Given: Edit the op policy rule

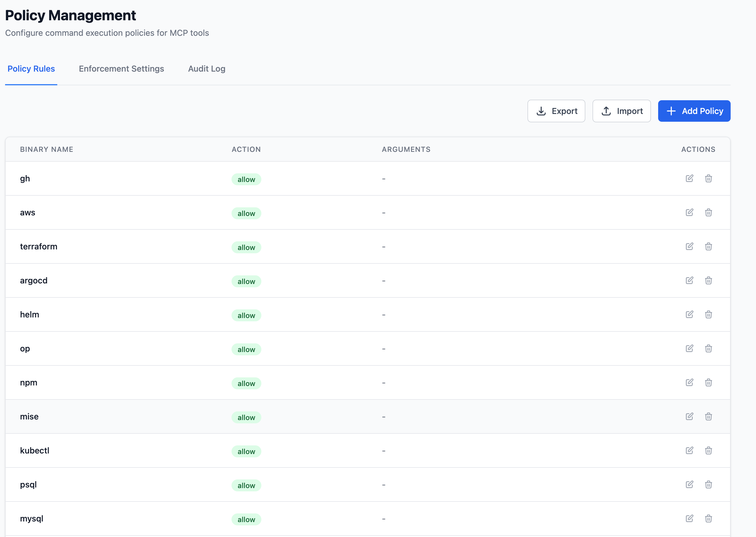Looking at the screenshot, I should pyautogui.click(x=689, y=348).
